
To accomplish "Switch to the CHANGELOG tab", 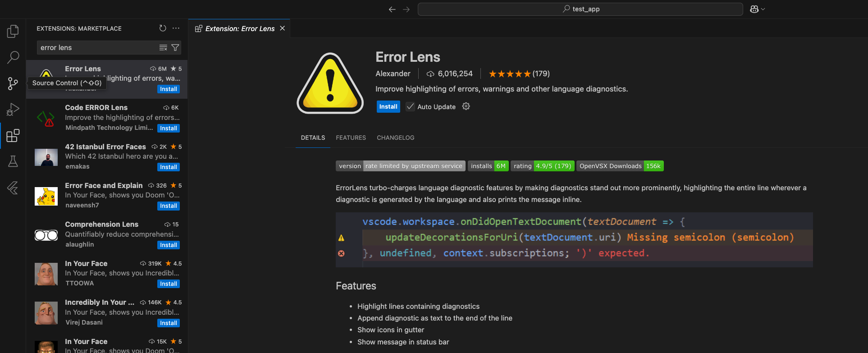I will [x=395, y=138].
